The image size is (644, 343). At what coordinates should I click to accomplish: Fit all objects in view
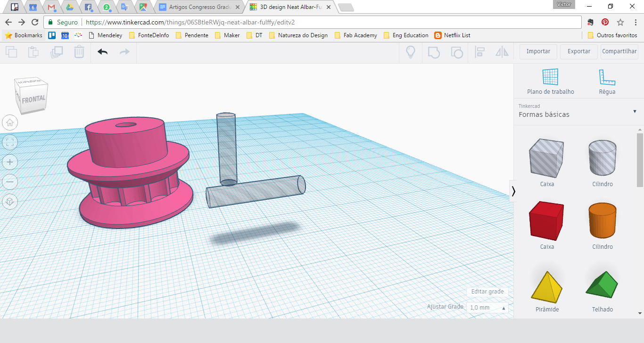[x=10, y=142]
